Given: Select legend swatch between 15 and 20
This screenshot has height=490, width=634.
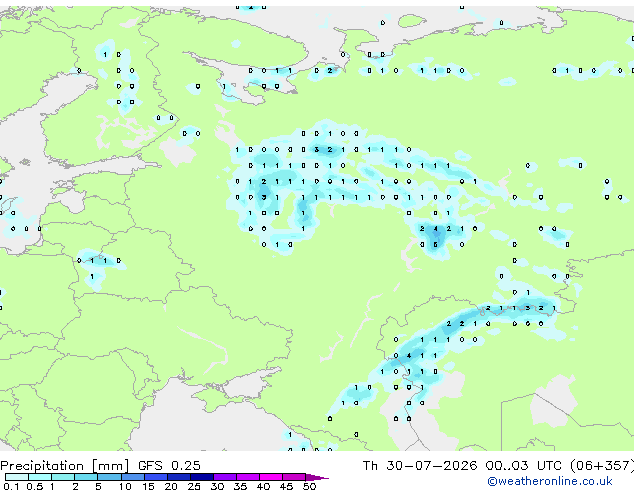Looking at the screenshot, I should [x=155, y=477].
